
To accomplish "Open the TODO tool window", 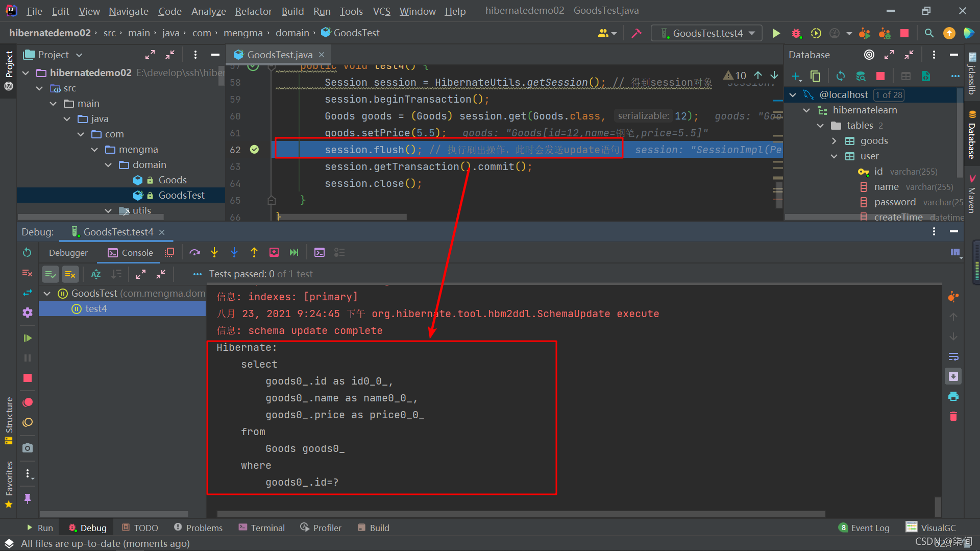I will click(140, 528).
